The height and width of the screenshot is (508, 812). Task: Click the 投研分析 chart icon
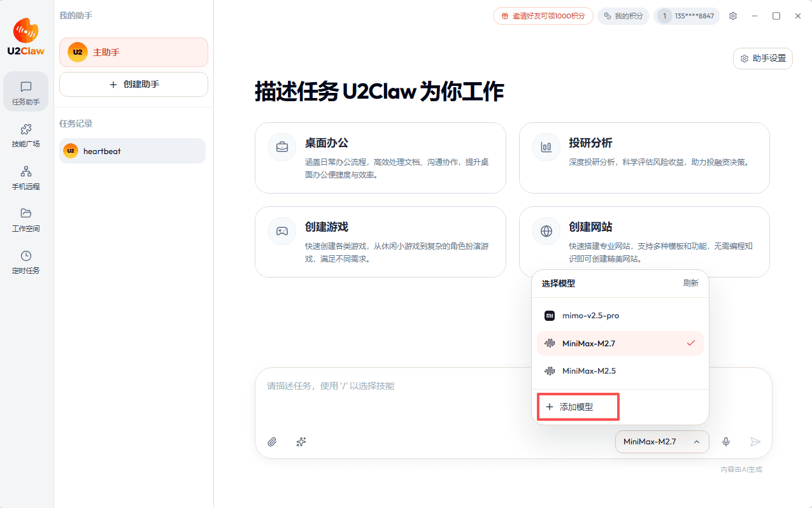pos(546,147)
